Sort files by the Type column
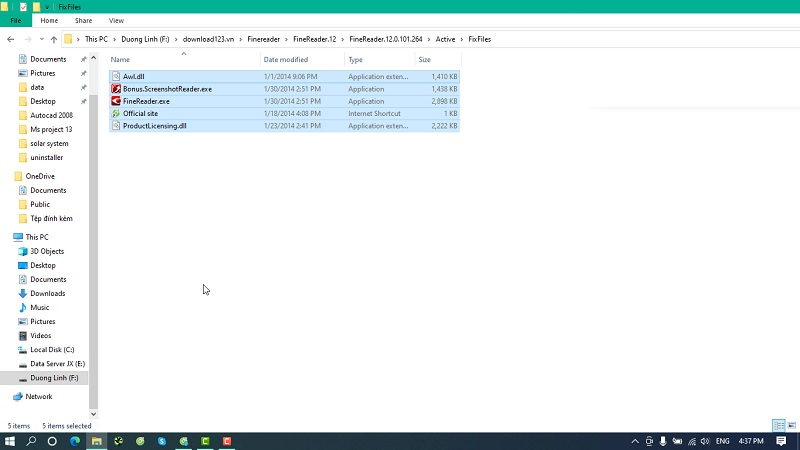This screenshot has height=450, width=800. pyautogui.click(x=356, y=60)
